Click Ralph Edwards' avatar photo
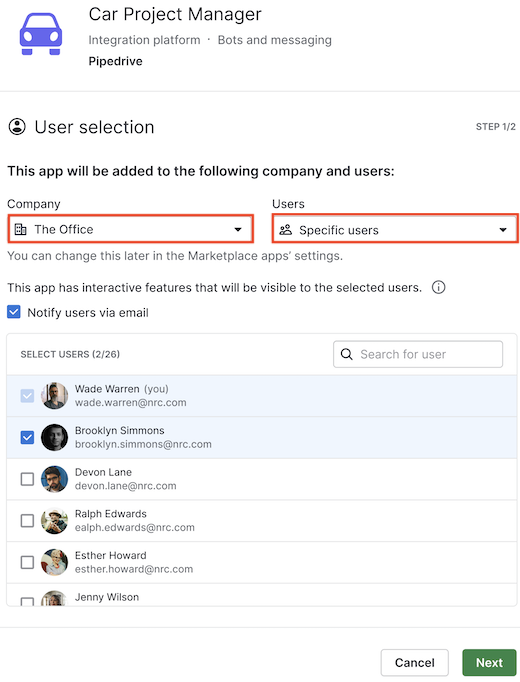Image resolution: width=520 pixels, height=682 pixels. pos(54,521)
